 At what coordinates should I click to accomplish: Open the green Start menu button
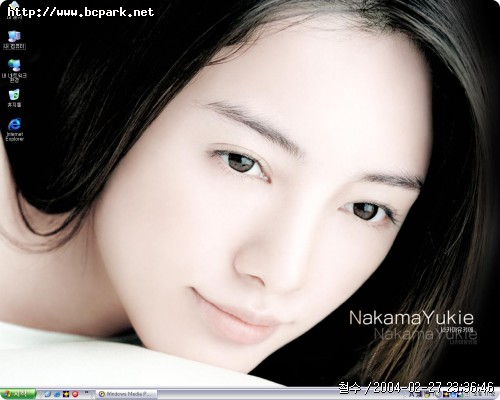click(18, 394)
